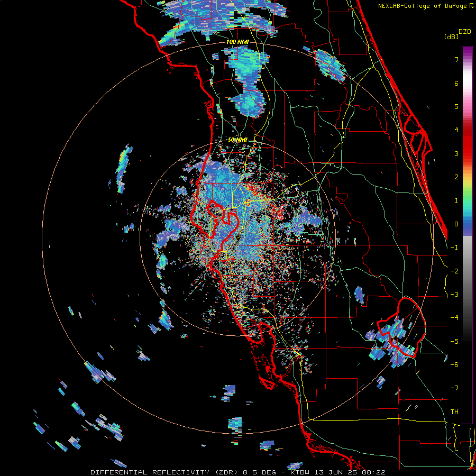The image size is (476, 476).
Task: Click the color scale bar
Action: (x=467, y=235)
